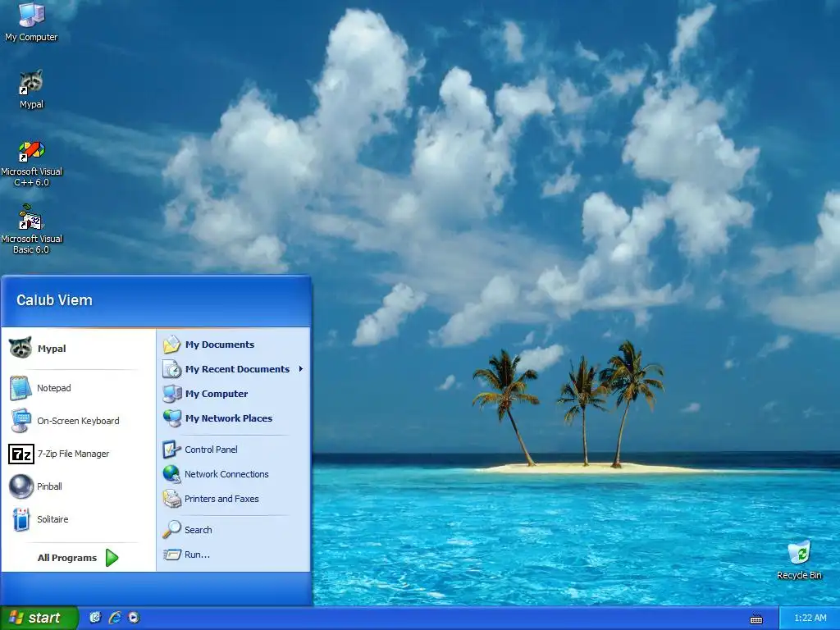The image size is (840, 630).
Task: Select the Microsoft Visual C++ 6.0 shortcut
Action: click(x=31, y=163)
